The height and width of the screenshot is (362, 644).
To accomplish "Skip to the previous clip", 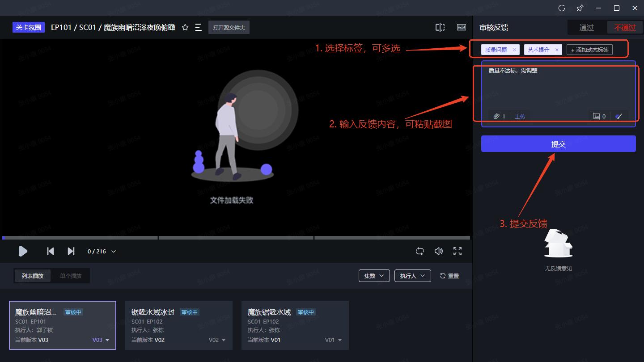I will point(51,251).
